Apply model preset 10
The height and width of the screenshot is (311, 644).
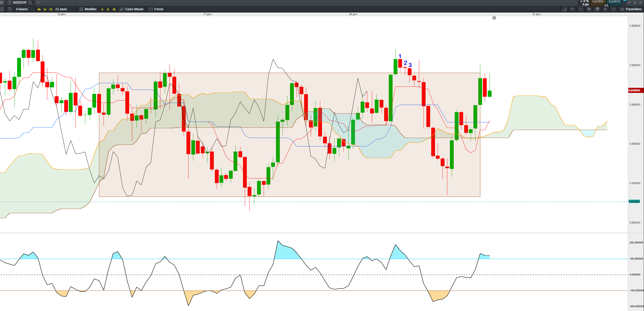click(114, 9)
